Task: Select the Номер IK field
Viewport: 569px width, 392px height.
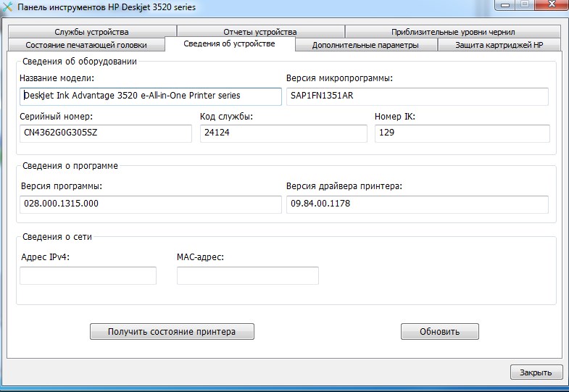Action: [462, 133]
